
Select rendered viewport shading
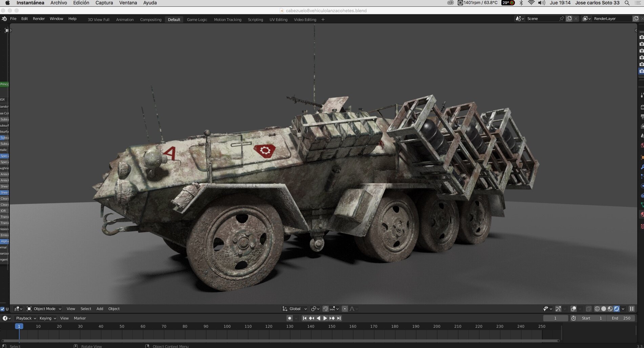617,309
